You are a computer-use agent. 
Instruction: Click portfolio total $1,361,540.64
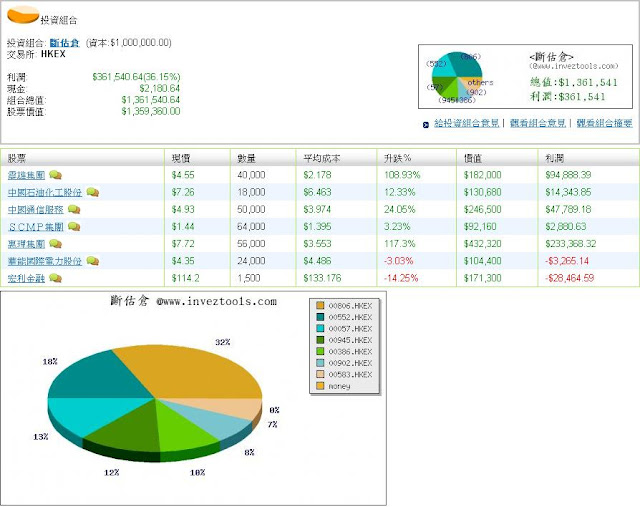tap(151, 100)
